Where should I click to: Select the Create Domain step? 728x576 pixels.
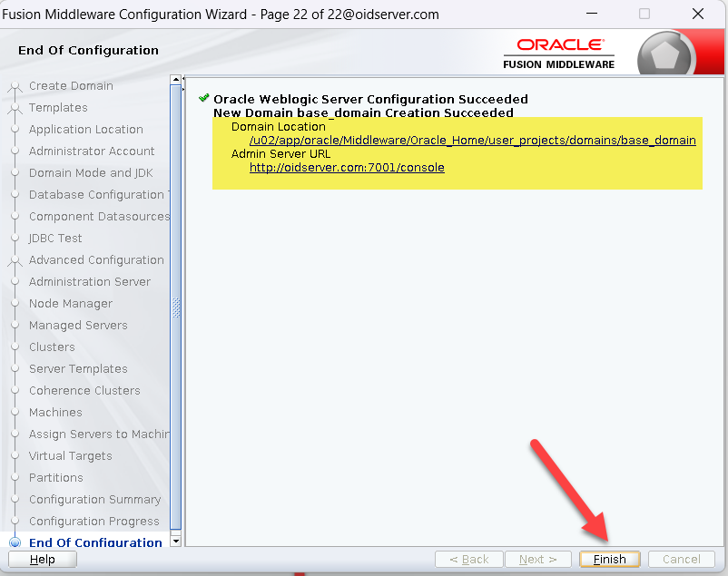click(x=71, y=86)
